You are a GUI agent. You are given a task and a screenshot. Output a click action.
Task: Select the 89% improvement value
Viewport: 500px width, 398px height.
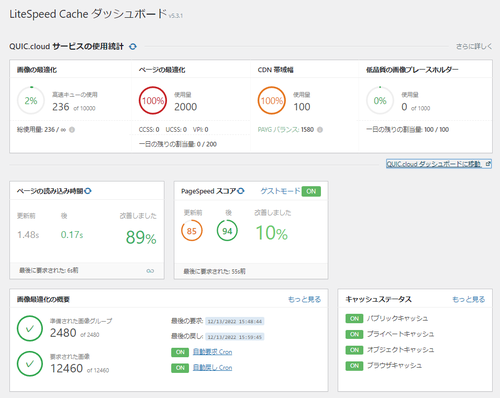pos(141,237)
